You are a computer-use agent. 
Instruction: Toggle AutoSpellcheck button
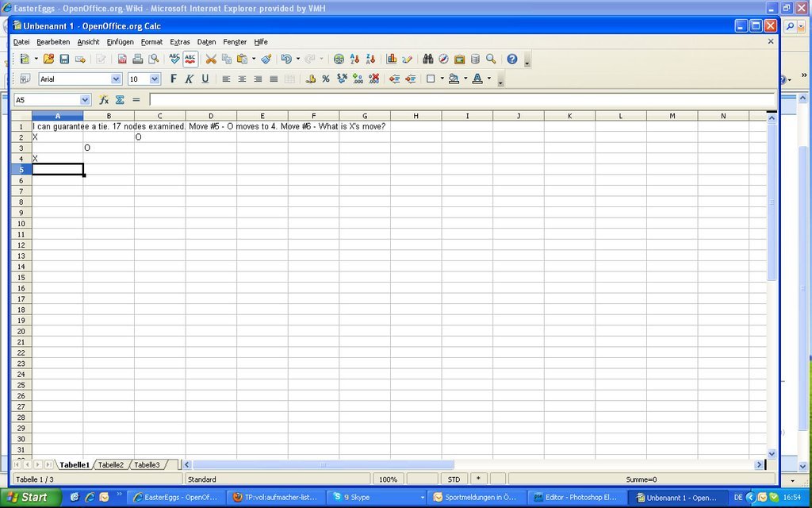point(190,59)
